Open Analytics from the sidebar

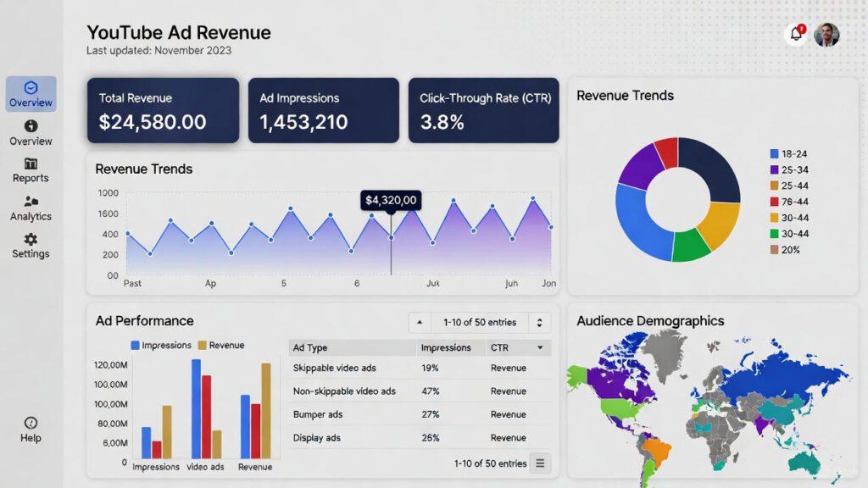tap(31, 208)
